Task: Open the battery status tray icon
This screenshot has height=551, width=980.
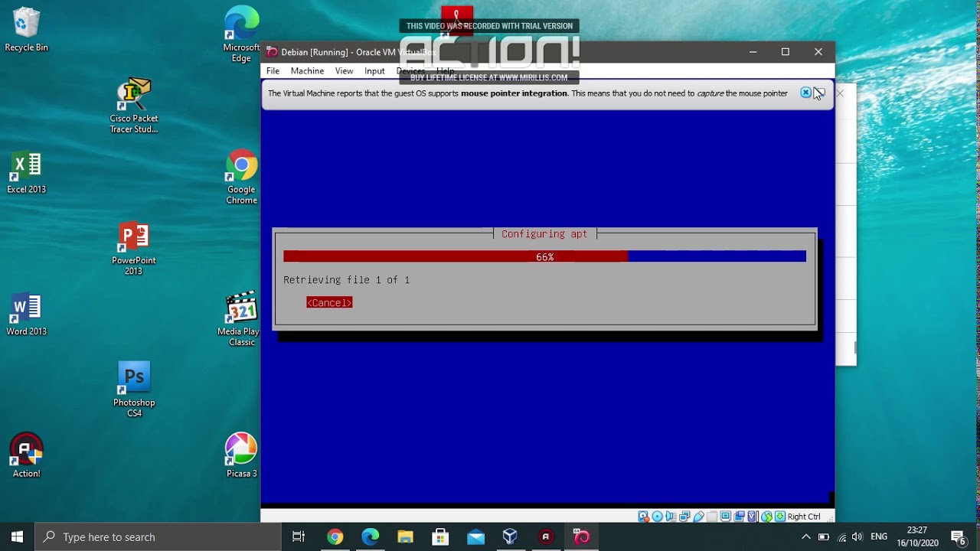Action: click(824, 537)
